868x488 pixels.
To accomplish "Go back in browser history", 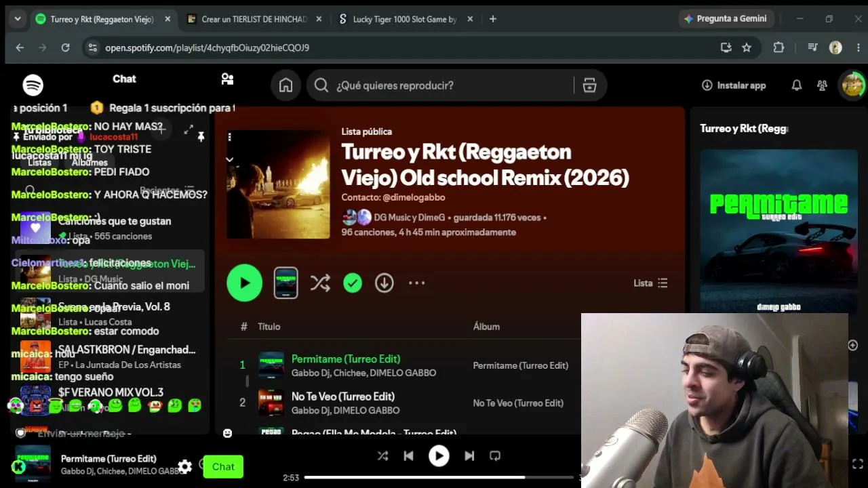I will pos(20,47).
